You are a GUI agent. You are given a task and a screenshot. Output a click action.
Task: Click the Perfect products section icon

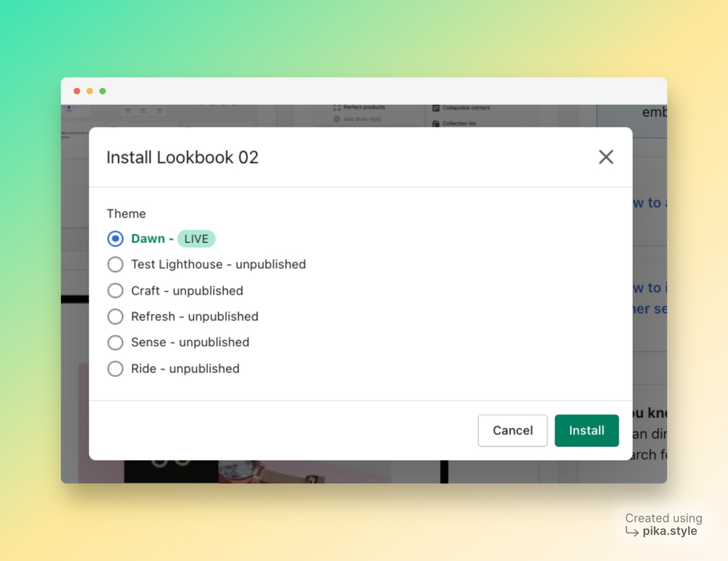click(x=337, y=107)
